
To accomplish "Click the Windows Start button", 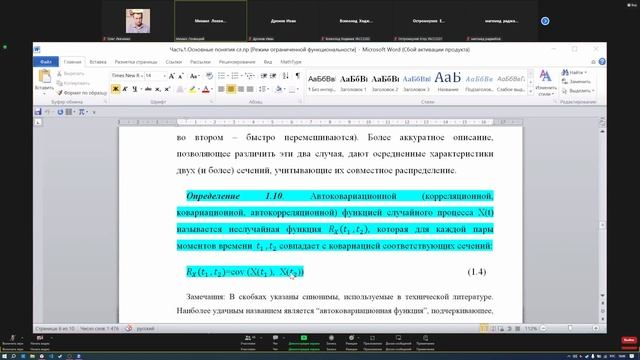I will coord(3,356).
